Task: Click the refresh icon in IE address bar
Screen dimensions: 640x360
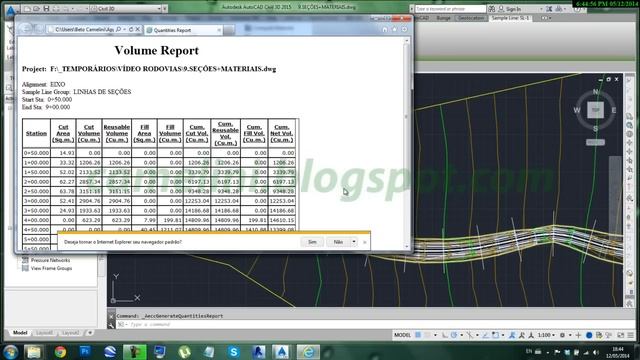Action: click(131, 29)
